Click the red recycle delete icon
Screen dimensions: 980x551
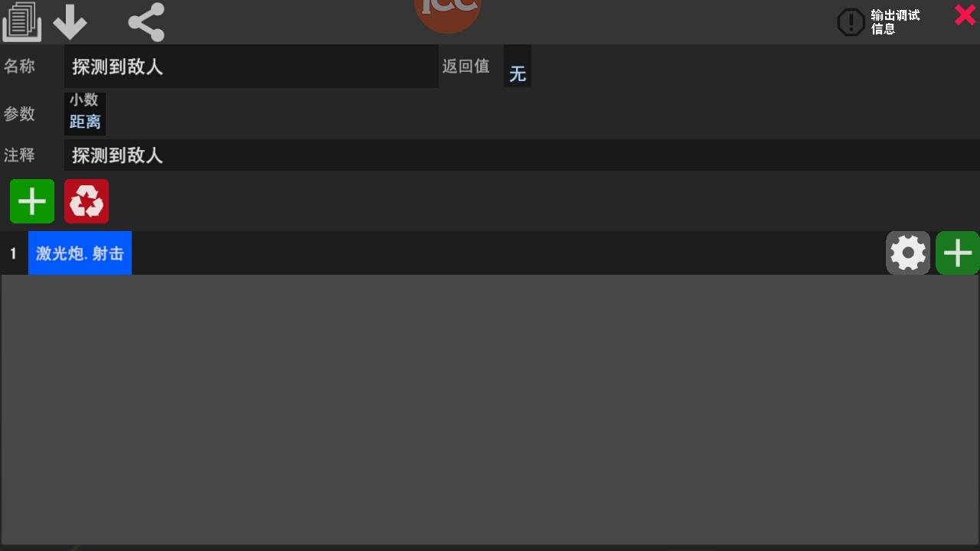point(87,201)
